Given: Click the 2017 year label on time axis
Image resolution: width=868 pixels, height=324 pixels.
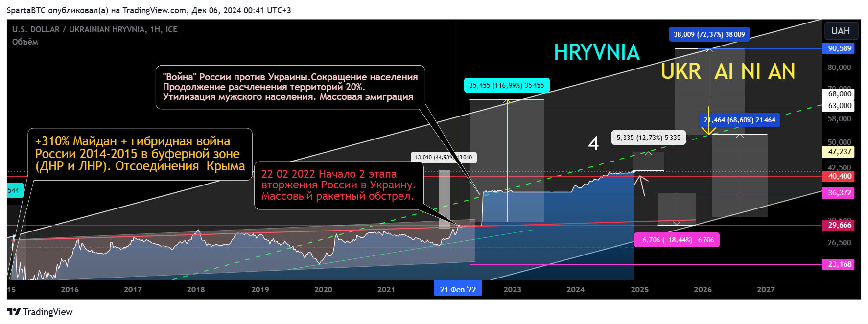Looking at the screenshot, I should click(x=133, y=290).
